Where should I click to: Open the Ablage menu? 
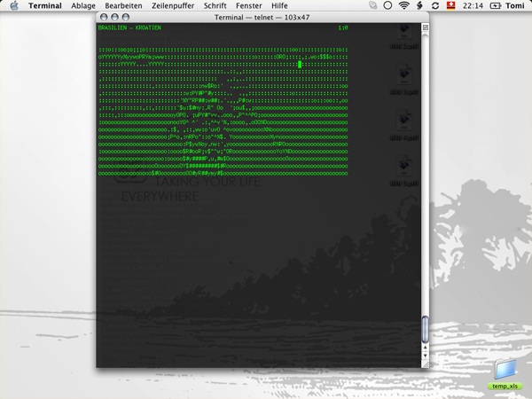point(84,6)
